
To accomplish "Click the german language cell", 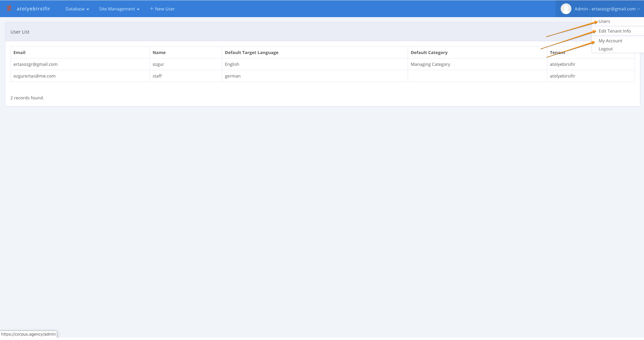I will pos(315,76).
